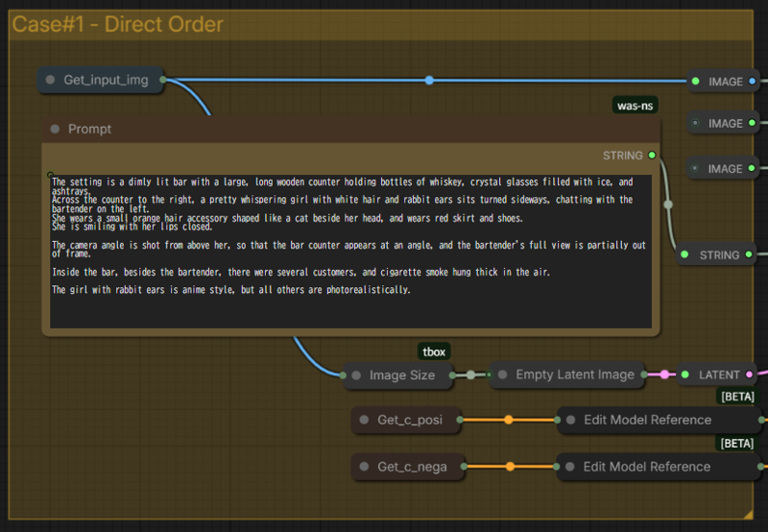This screenshot has height=532, width=768.
Task: Click the BETA badge above upper Edit Model Reference
Action: pyautogui.click(x=737, y=397)
